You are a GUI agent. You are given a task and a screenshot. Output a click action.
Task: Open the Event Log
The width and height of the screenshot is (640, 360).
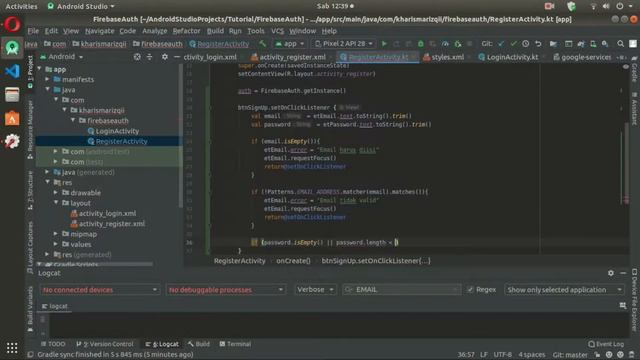click(x=606, y=344)
